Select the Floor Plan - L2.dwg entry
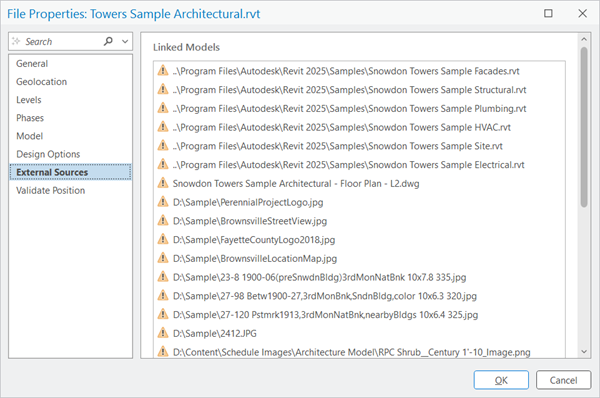This screenshot has height=398, width=600. (x=296, y=184)
